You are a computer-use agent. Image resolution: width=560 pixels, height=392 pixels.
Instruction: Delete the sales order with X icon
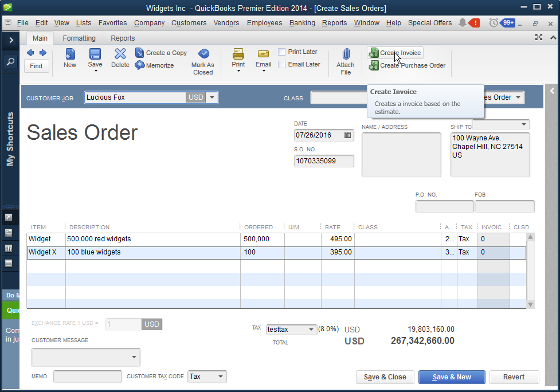120,54
